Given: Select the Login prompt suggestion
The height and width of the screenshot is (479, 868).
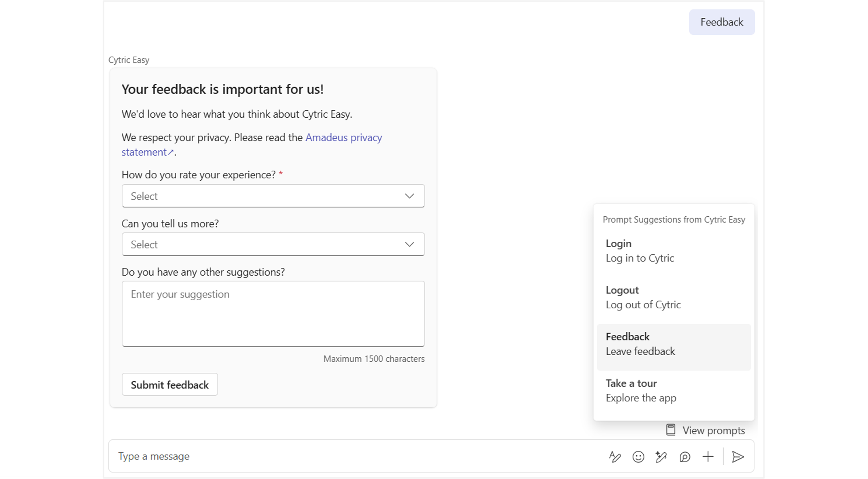Looking at the screenshot, I should click(673, 251).
